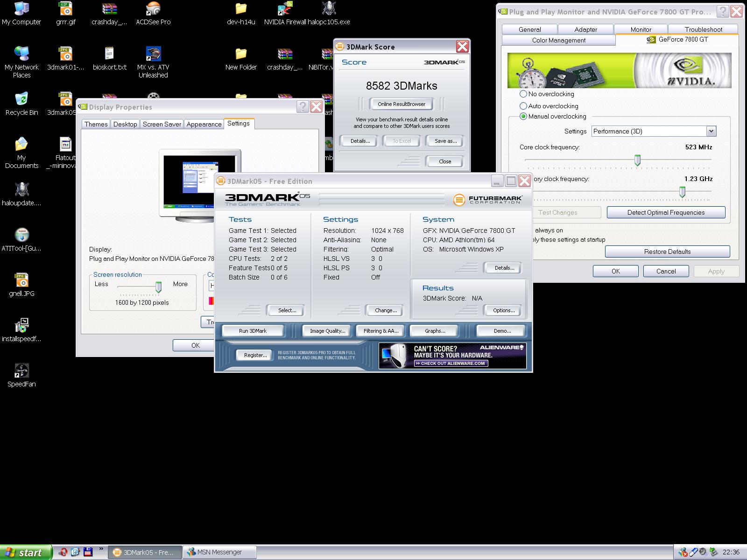
Task: Click the Start button
Action: [x=26, y=553]
